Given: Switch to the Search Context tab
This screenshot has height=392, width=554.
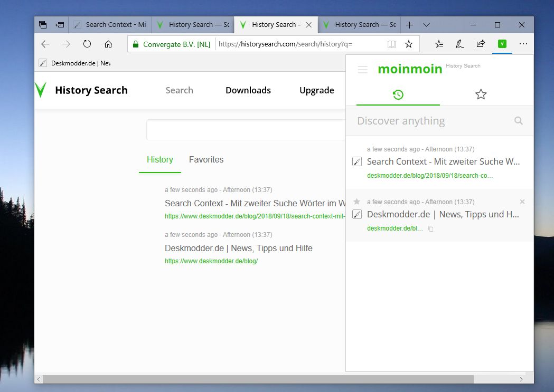Looking at the screenshot, I should tap(110, 25).
